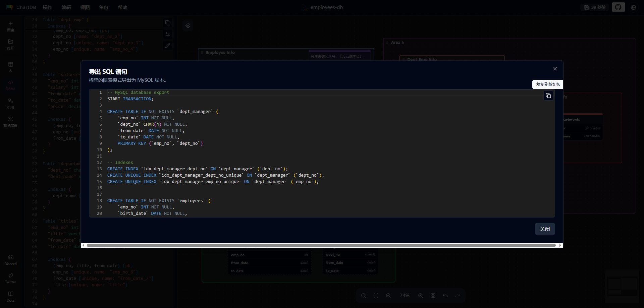Image resolution: width=644 pixels, height=308 pixels.
Task: Open the 备份 menu
Action: [104, 7]
